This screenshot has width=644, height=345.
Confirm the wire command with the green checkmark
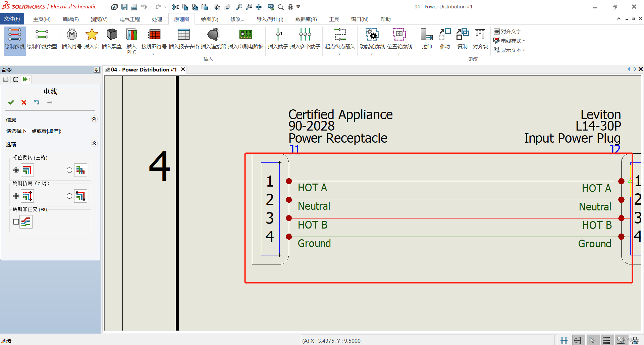pos(11,102)
